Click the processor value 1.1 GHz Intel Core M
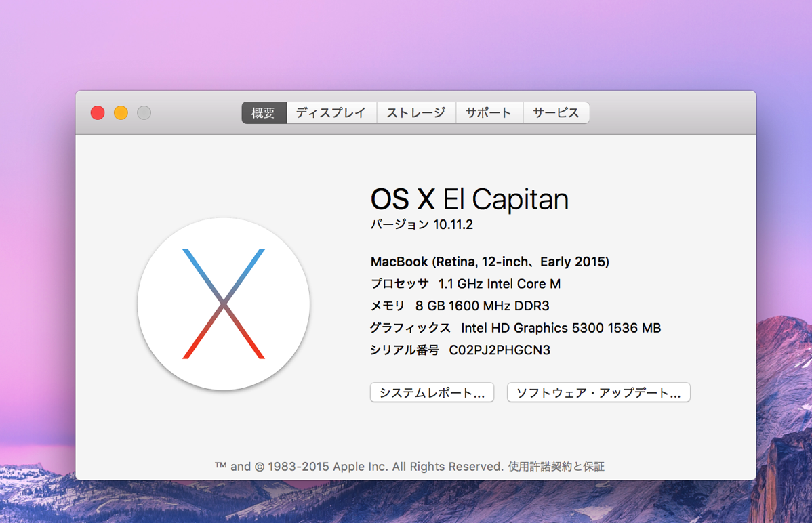 (500, 284)
